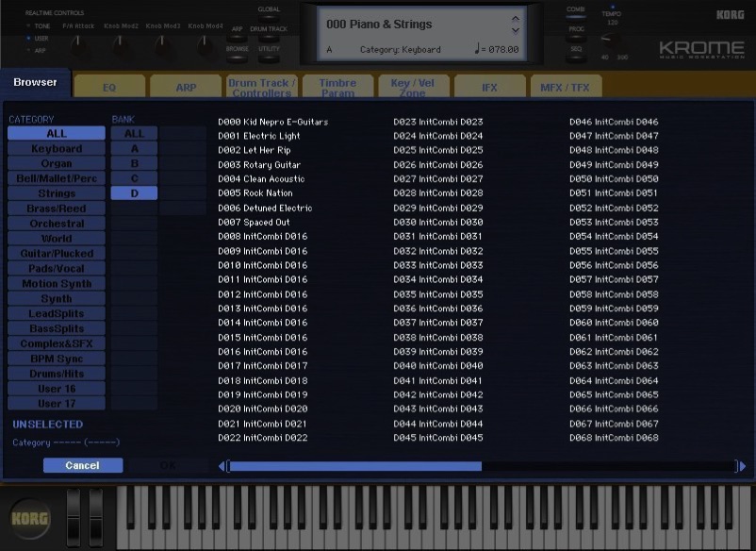Pick the Guitar/Plucked category
The width and height of the screenshot is (756, 551).
point(57,253)
